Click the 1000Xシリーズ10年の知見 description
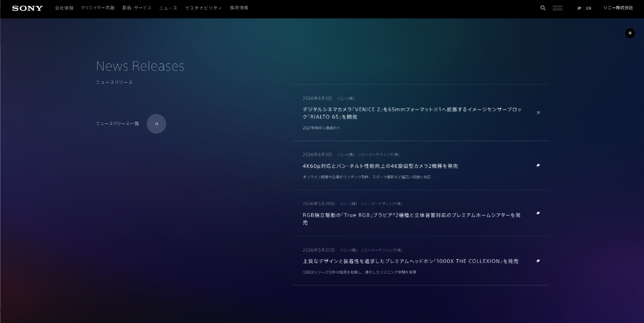 pos(359,272)
